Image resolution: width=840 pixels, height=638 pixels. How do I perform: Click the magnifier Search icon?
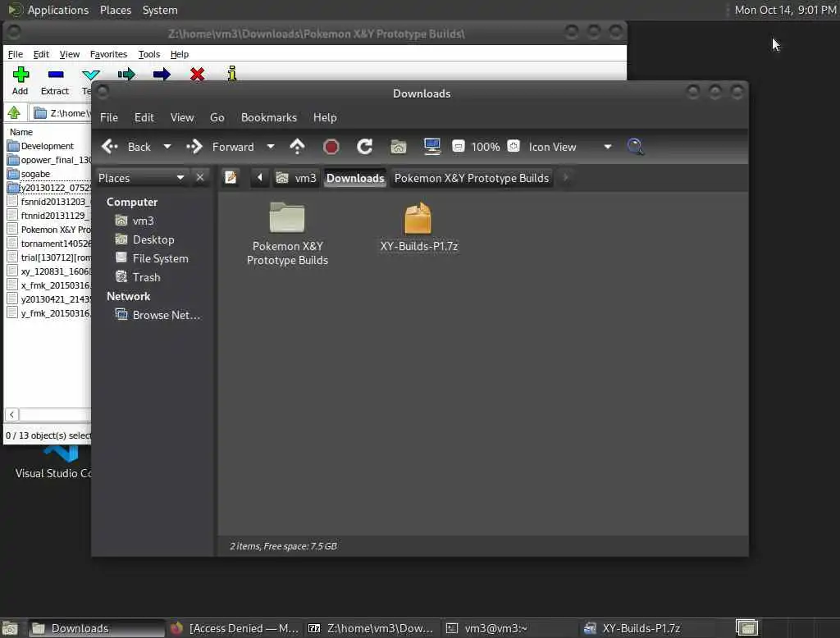636,146
